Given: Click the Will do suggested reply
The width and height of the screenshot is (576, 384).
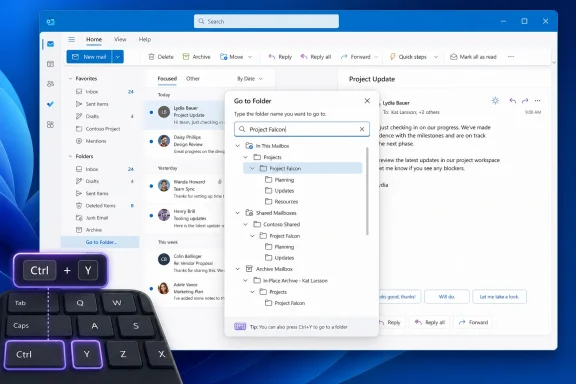Looking at the screenshot, I should tap(447, 297).
